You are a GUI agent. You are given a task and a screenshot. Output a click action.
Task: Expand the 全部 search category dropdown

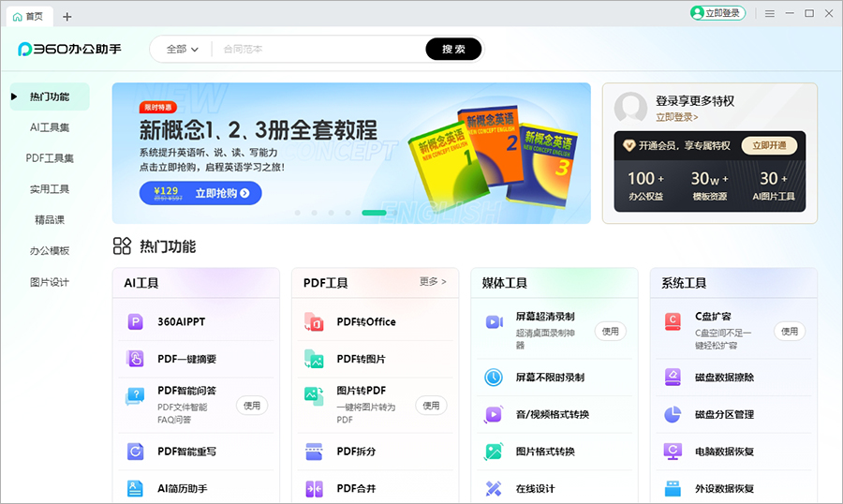[182, 50]
